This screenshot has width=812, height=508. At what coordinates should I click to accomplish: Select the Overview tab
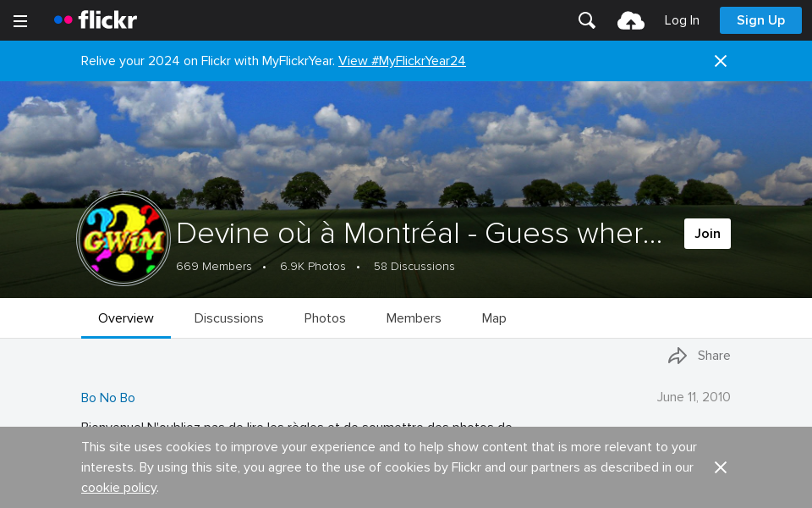tap(126, 318)
